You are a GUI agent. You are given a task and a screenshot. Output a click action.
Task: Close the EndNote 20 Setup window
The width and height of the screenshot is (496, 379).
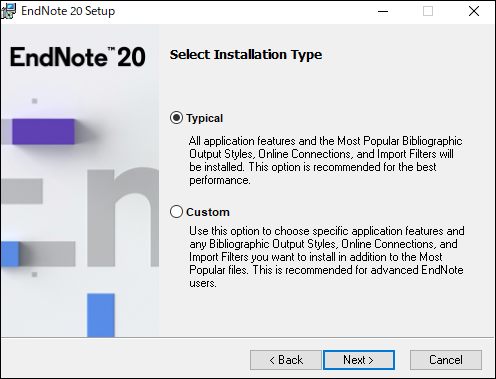(x=474, y=11)
